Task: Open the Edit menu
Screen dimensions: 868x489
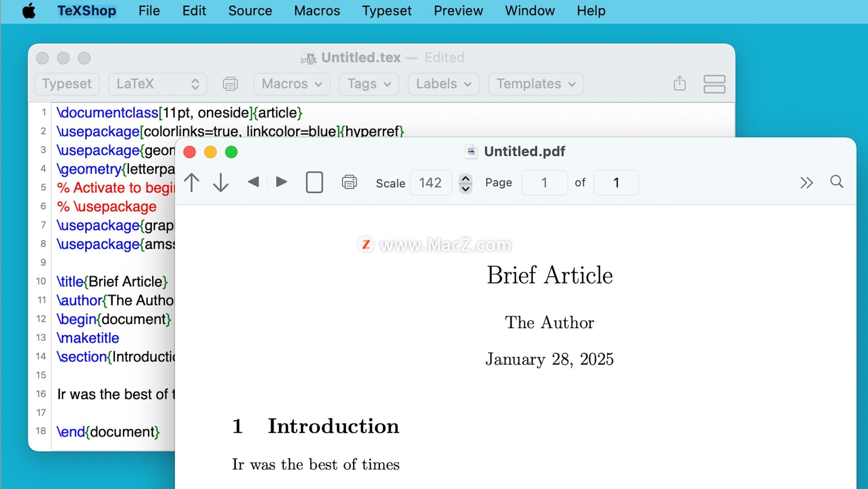Action: click(194, 11)
